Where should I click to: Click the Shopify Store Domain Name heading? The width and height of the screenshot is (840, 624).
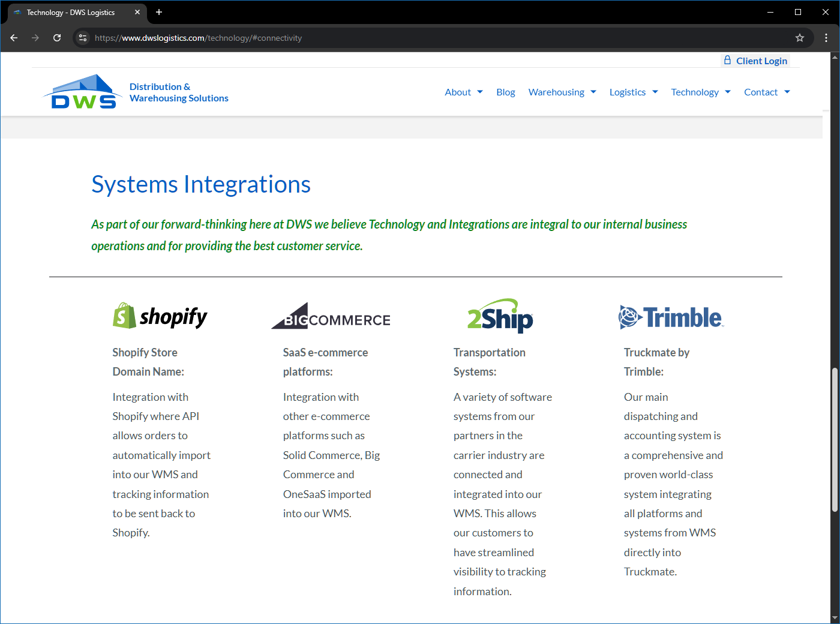point(148,362)
